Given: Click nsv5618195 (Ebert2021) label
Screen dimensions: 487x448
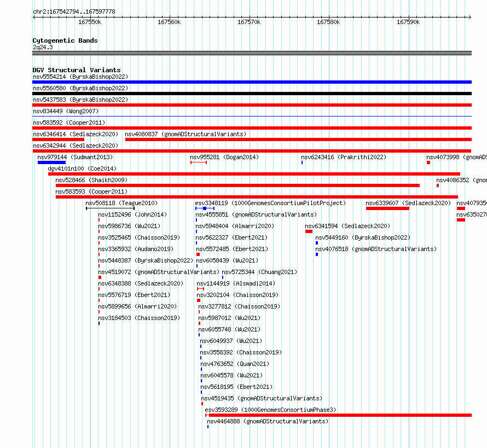Looking at the screenshot, I should 236,387.
